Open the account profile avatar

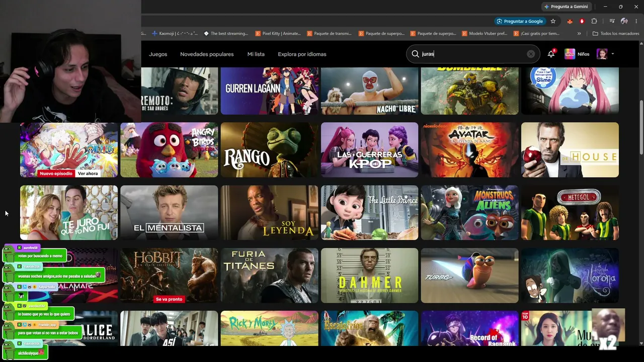tap(602, 54)
